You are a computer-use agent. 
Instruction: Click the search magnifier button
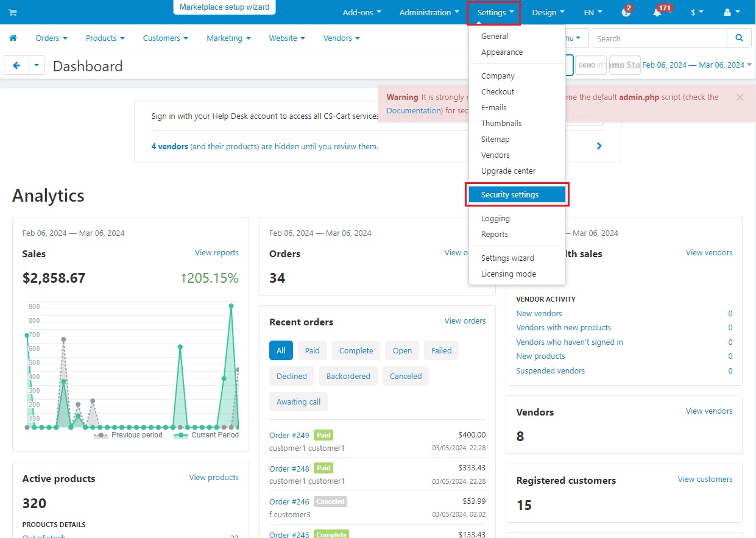739,38
